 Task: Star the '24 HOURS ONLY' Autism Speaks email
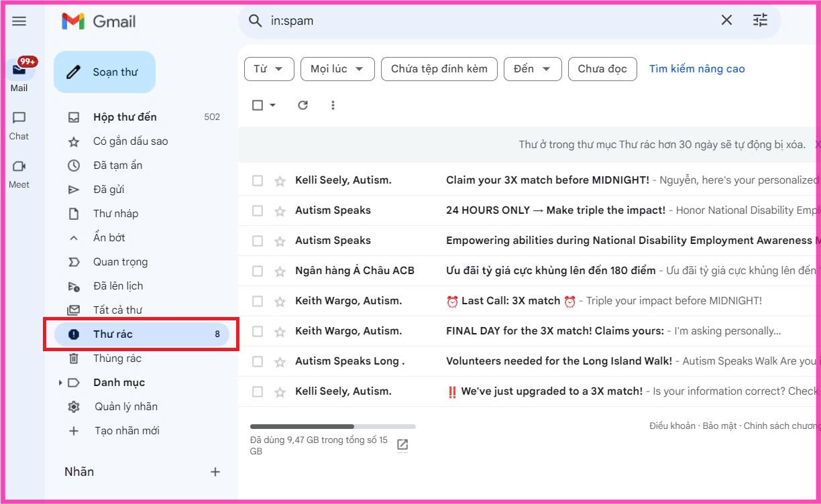(280, 211)
